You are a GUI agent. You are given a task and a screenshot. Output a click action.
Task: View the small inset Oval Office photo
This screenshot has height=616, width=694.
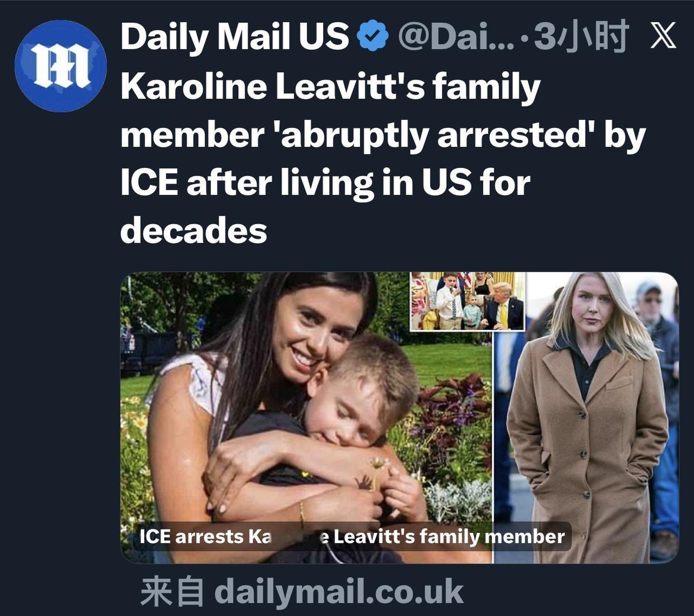click(467, 301)
